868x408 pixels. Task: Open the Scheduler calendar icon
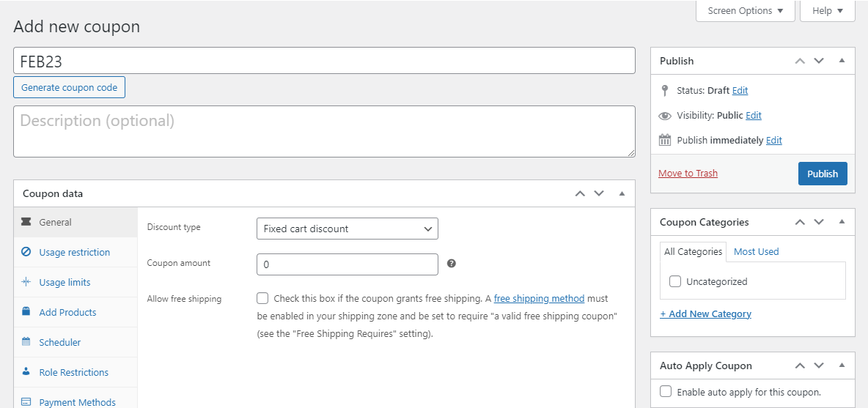26,342
